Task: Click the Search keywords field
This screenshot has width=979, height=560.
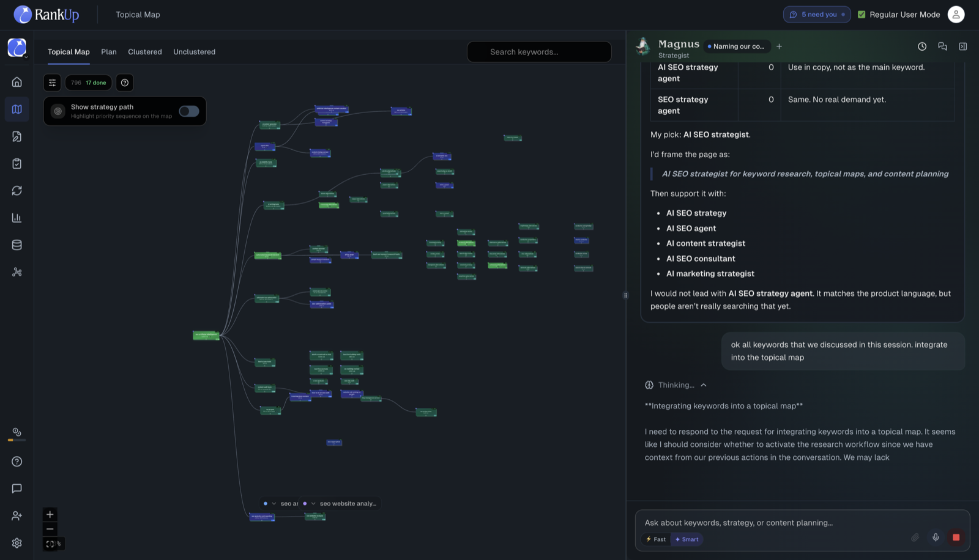Action: click(x=539, y=52)
